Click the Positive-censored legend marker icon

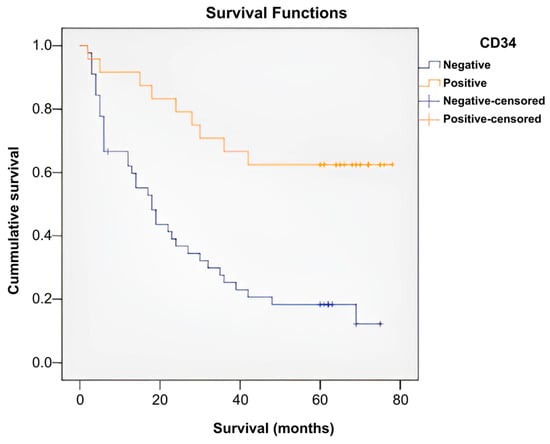(429, 119)
